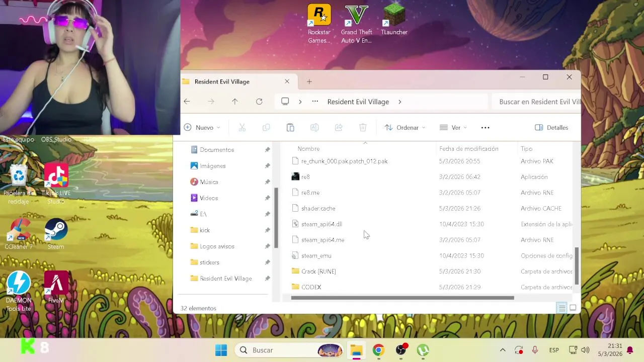Screen dimensions: 644x362
Task: Open Papelera de reciclaje icon
Action: tap(19, 185)
